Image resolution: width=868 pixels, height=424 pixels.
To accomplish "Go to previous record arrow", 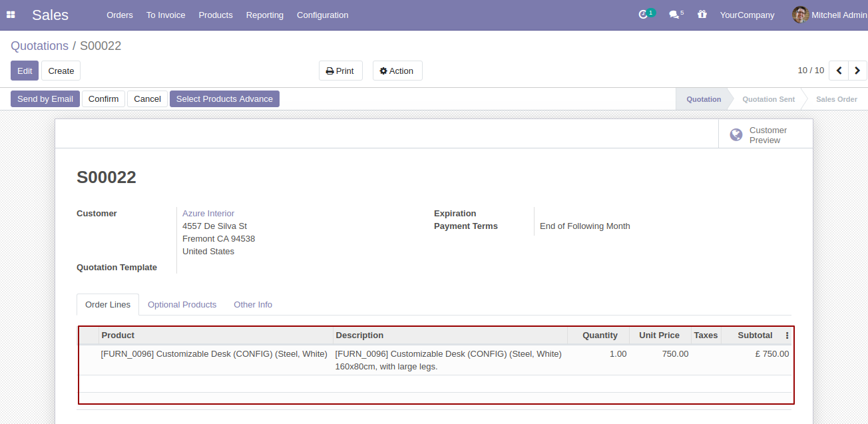I will coord(839,71).
